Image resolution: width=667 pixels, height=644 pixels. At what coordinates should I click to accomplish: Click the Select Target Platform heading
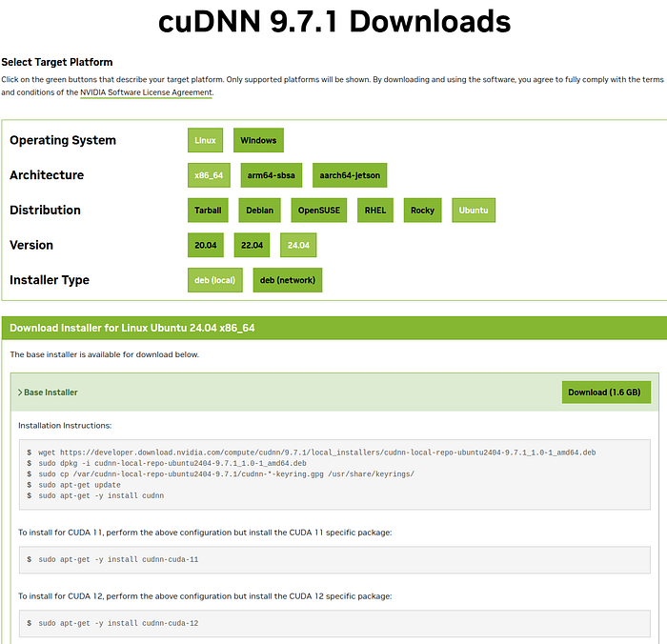pos(57,62)
